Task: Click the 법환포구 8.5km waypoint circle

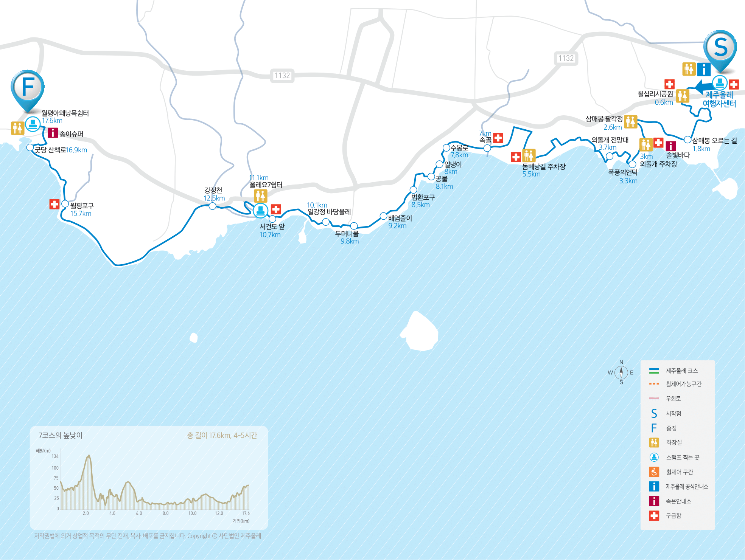Action: [413, 190]
